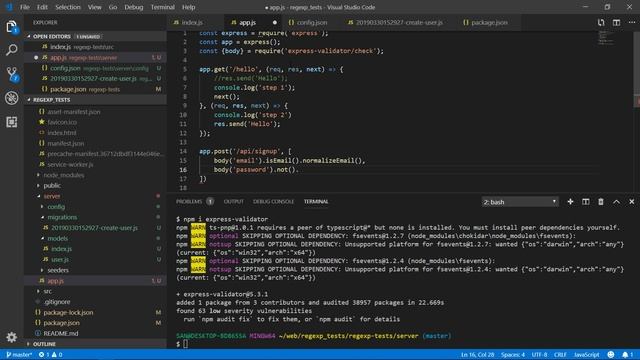
Task: Switch to the create-user.js editor tab
Action: pyautogui.click(x=399, y=23)
